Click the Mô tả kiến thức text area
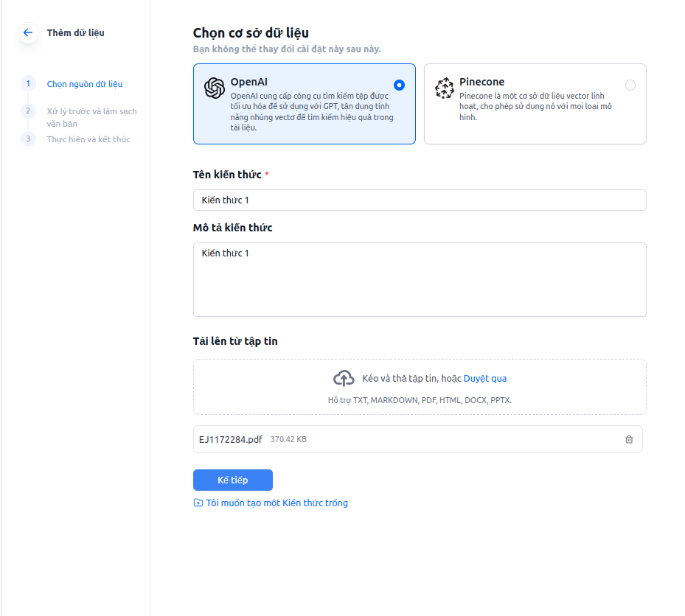This screenshot has height=616, width=685. 420,280
